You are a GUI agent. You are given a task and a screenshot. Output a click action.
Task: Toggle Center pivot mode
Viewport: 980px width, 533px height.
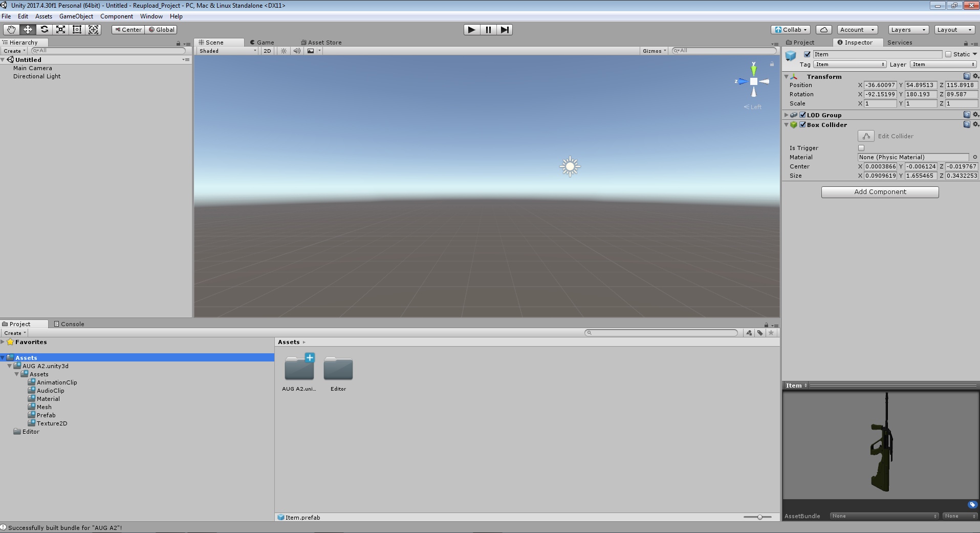(x=128, y=30)
